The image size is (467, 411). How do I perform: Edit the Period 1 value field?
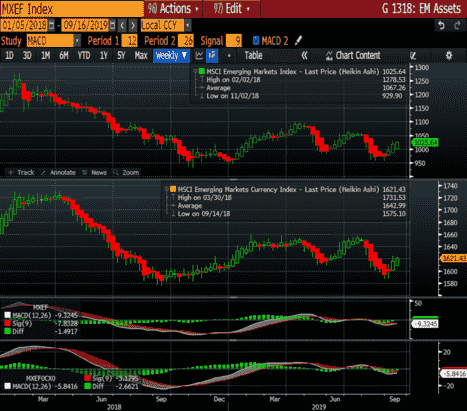coord(130,41)
